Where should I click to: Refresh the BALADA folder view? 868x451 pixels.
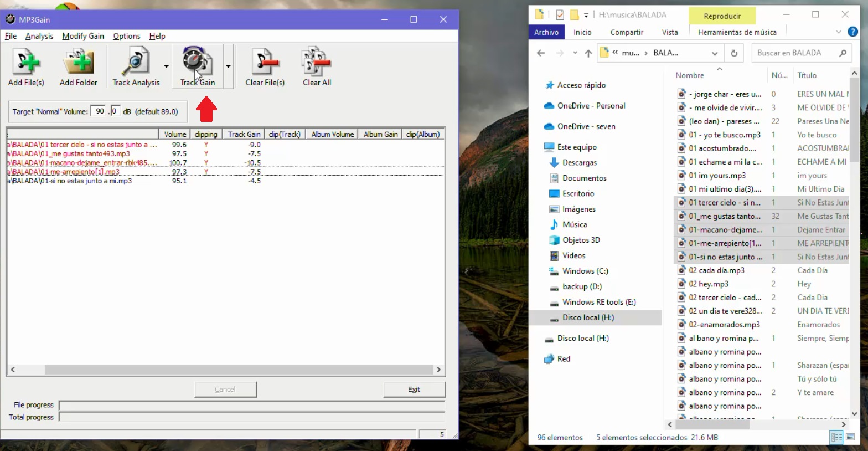click(734, 53)
